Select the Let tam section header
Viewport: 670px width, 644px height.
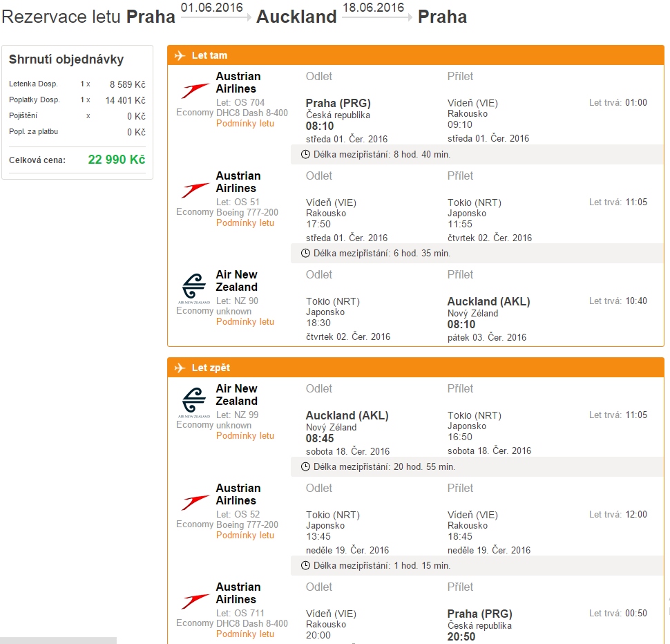(416, 55)
